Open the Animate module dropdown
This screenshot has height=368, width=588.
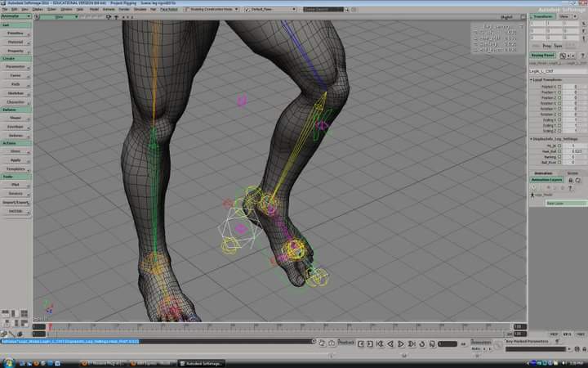[x=16, y=16]
